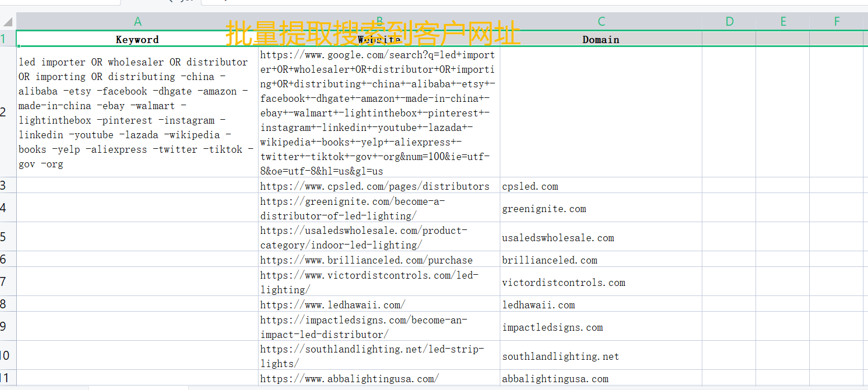Viewport: 868px width, 390px height.
Task: Click the cpsled.com/pages/distributors URL cell
Action: (x=379, y=185)
